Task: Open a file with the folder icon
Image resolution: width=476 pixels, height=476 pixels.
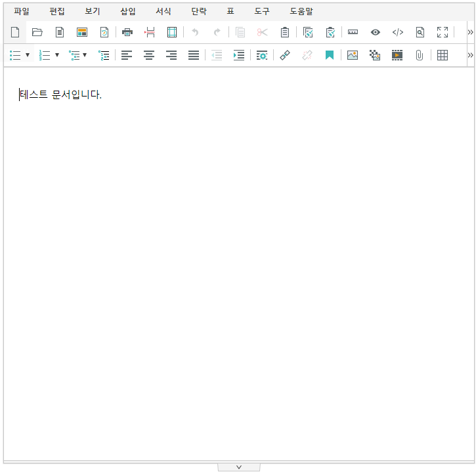Action: click(x=37, y=32)
